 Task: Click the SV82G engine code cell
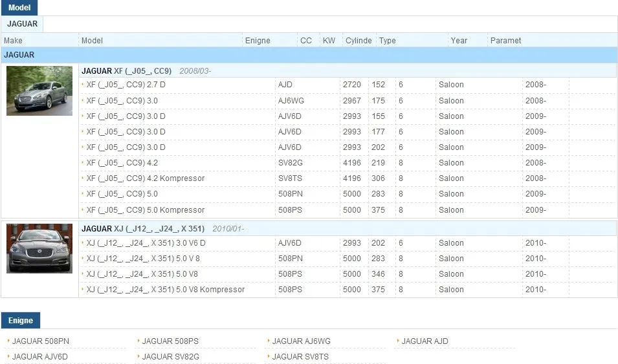pos(290,163)
